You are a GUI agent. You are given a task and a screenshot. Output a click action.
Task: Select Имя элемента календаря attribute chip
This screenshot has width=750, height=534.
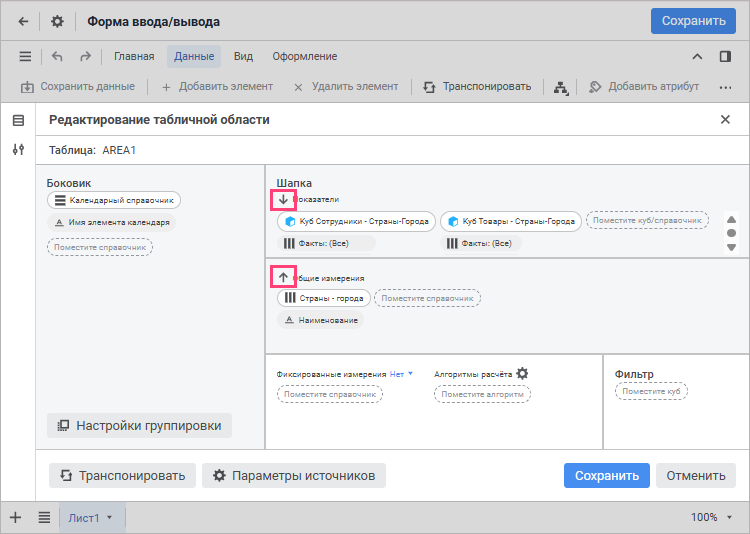(111, 222)
